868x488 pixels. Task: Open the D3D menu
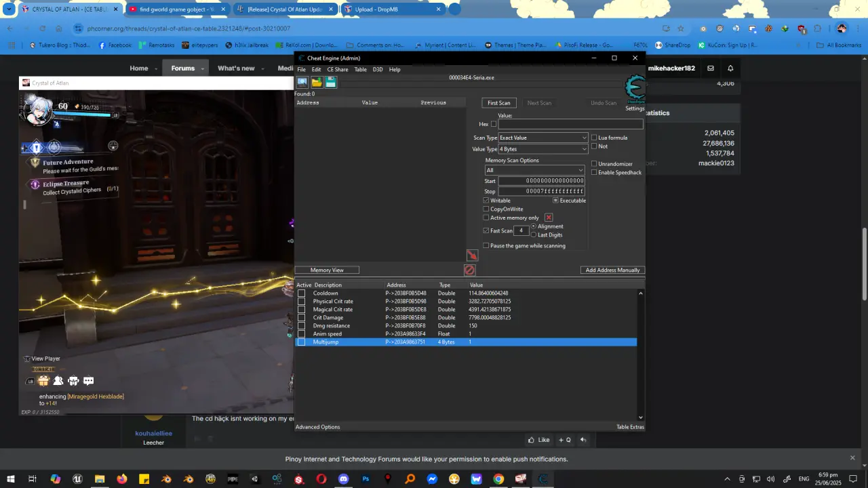[x=377, y=69]
